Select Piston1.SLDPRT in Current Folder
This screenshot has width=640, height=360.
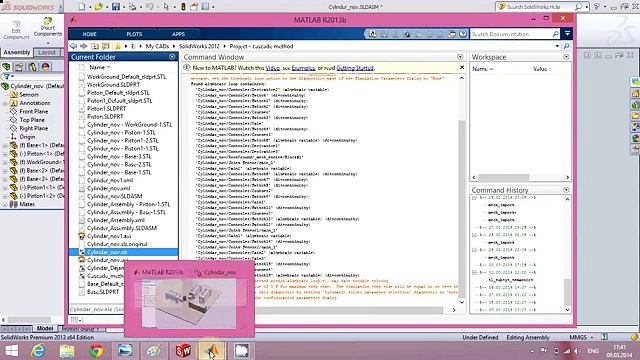point(107,109)
